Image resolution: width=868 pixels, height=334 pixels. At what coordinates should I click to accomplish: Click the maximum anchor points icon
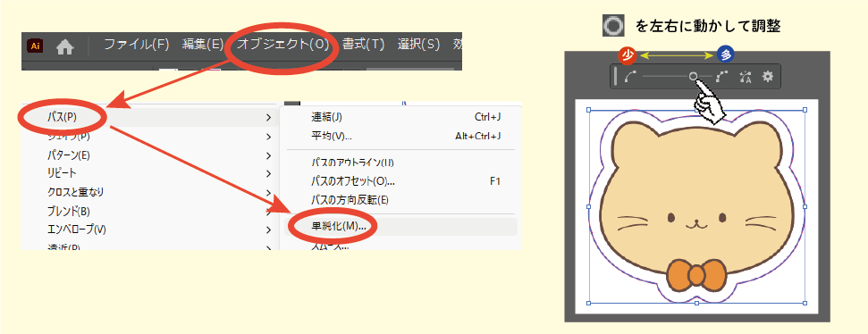(x=722, y=77)
